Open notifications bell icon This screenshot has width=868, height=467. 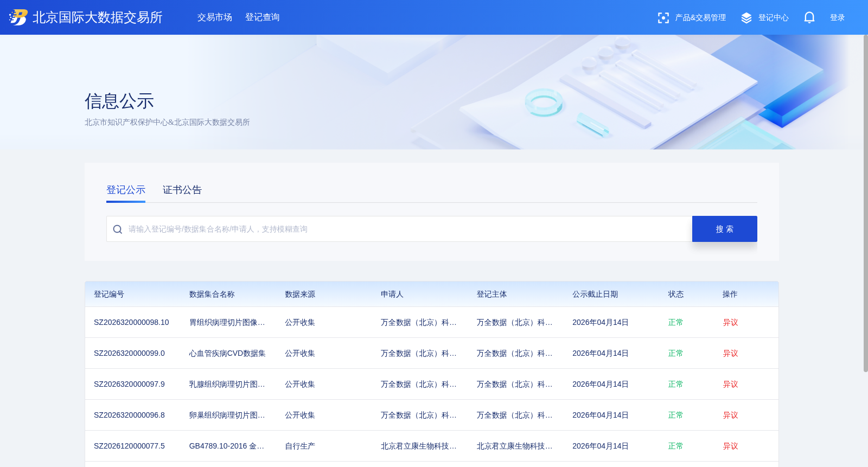[x=809, y=17]
